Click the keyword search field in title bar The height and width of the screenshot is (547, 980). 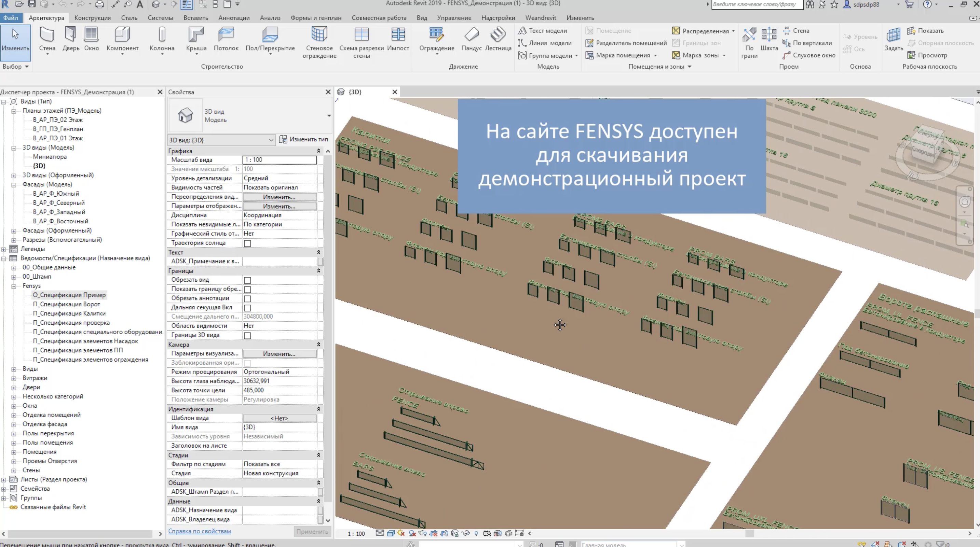pyautogui.click(x=757, y=4)
